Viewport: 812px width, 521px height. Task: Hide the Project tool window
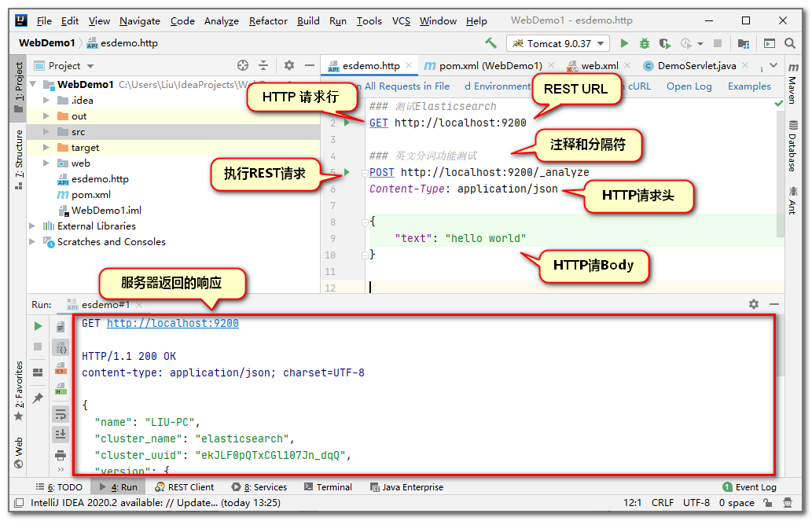point(310,65)
